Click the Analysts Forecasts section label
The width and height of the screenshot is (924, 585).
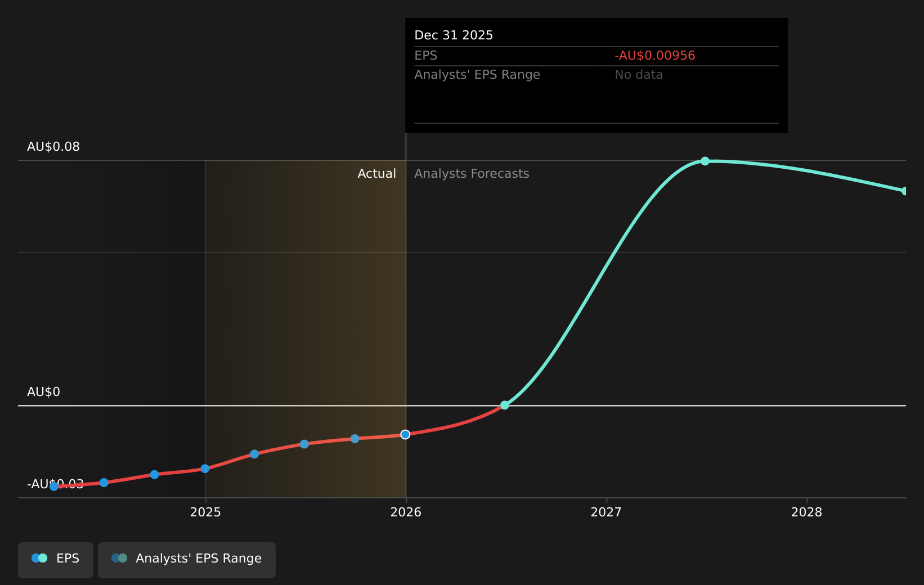472,174
